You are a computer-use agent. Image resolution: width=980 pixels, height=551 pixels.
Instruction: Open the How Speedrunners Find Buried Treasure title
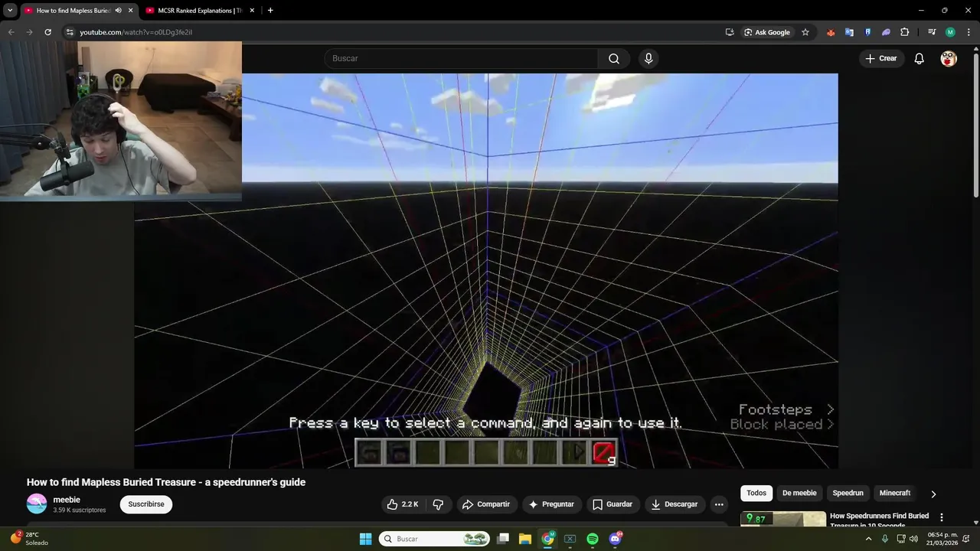880,520
